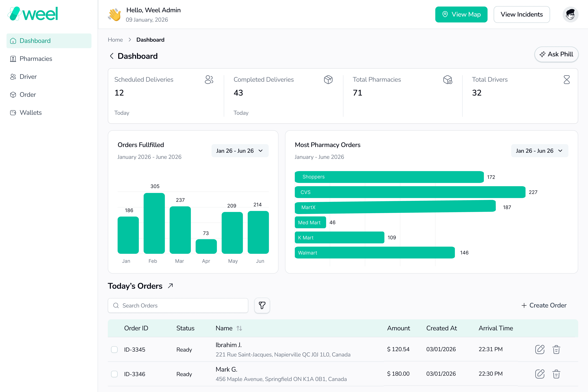Click the View Map button
The image size is (588, 392).
click(461, 14)
